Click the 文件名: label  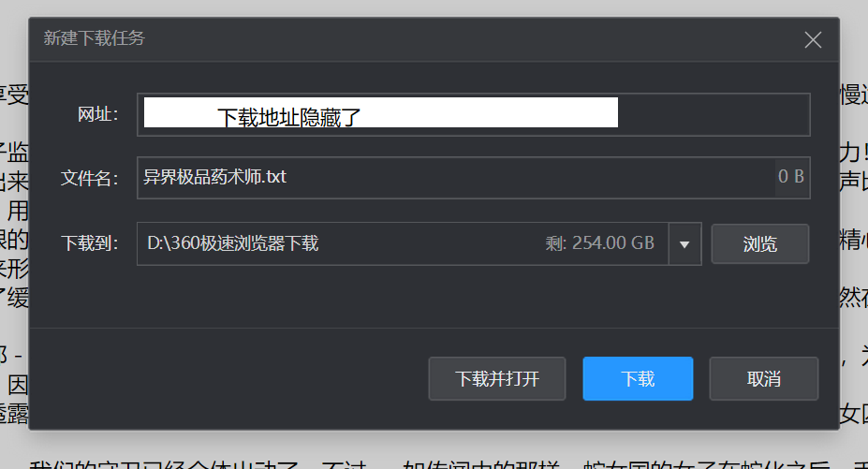(90, 178)
